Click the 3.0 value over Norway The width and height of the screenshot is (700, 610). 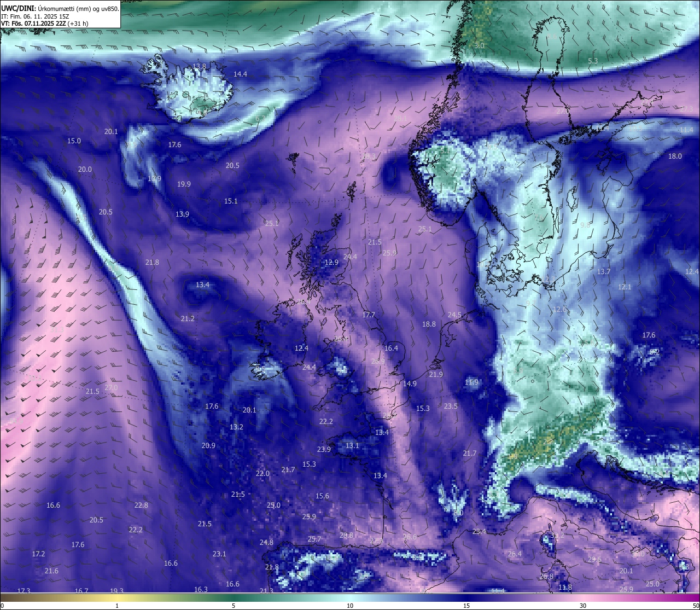[x=479, y=45]
